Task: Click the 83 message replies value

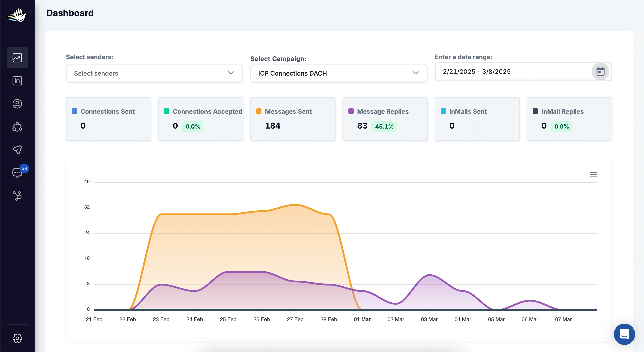Action: coord(362,126)
